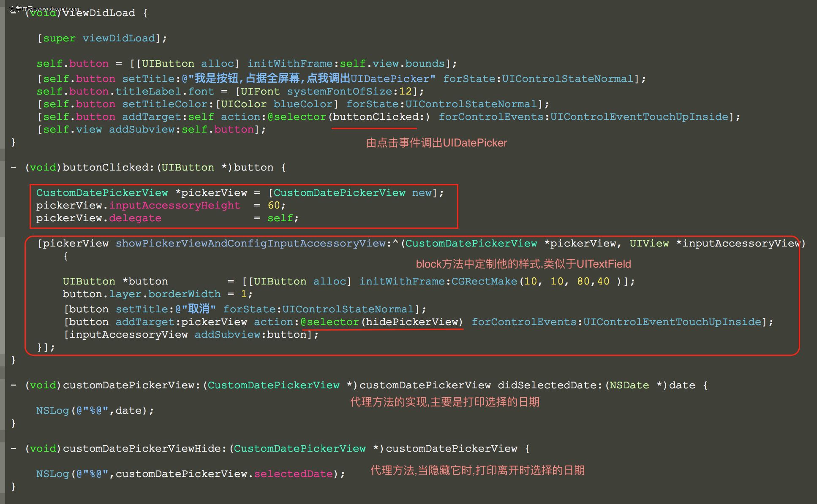Click customDatePickerViewHide: method name
Image resolution: width=817 pixels, height=504 pixels.
point(145,449)
